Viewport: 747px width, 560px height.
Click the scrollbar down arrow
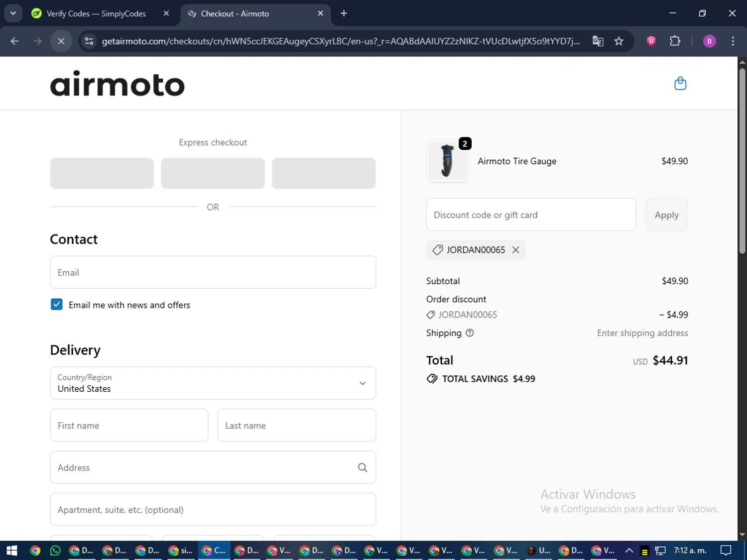pyautogui.click(x=742, y=535)
